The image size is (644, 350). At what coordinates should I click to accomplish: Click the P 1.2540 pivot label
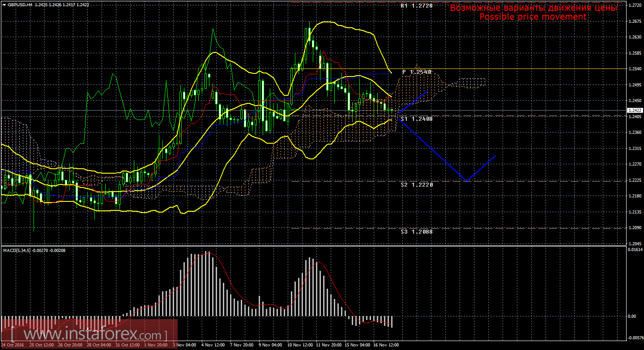tap(416, 72)
